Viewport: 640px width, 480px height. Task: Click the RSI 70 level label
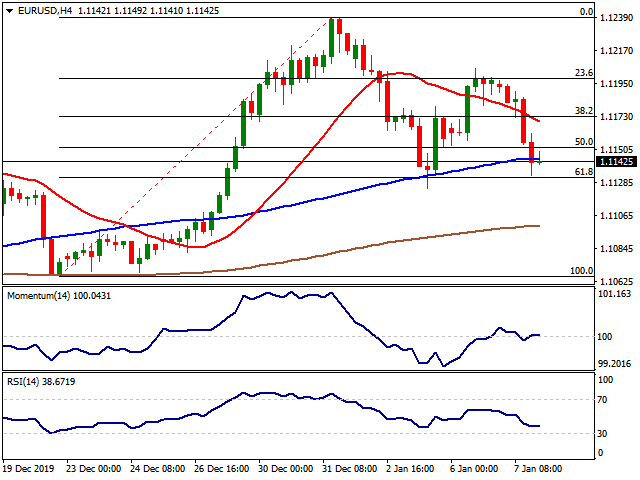pyautogui.click(x=602, y=400)
